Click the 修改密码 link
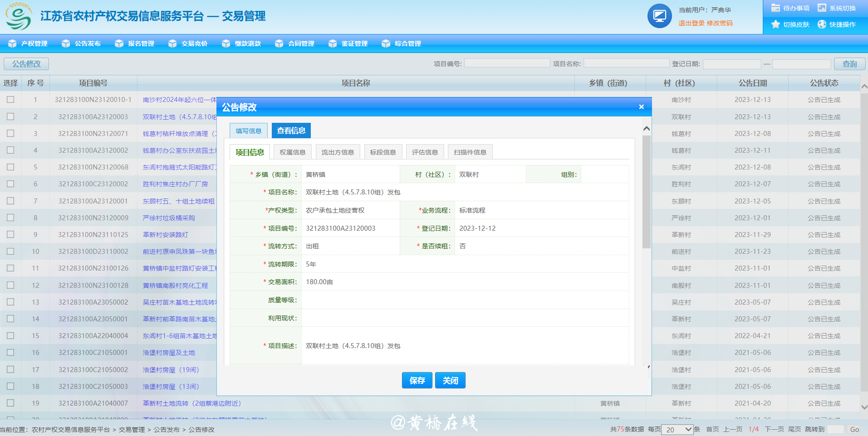Screen dimensions: 868x436 (x=720, y=23)
